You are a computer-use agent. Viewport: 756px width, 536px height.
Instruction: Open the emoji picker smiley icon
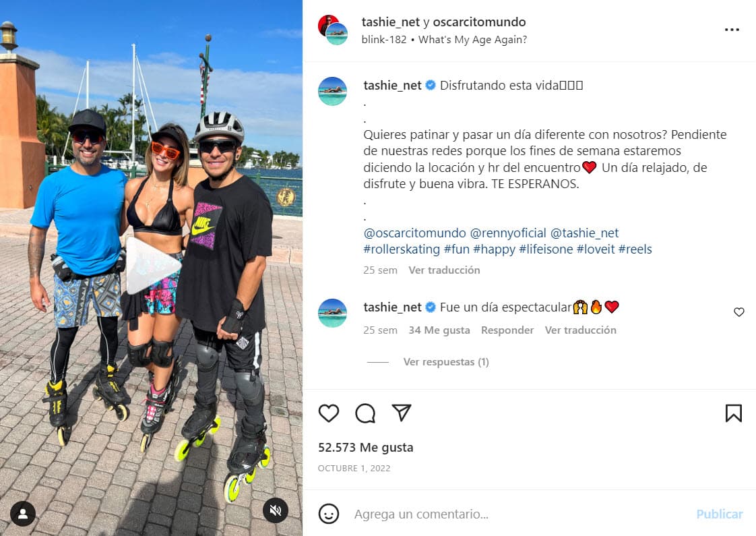[329, 514]
